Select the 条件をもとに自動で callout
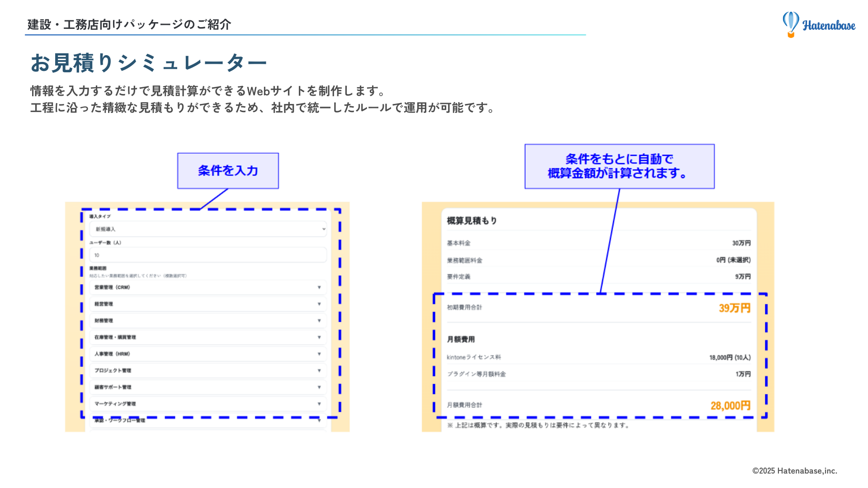Screen dimensions: 868x488 tap(619, 166)
